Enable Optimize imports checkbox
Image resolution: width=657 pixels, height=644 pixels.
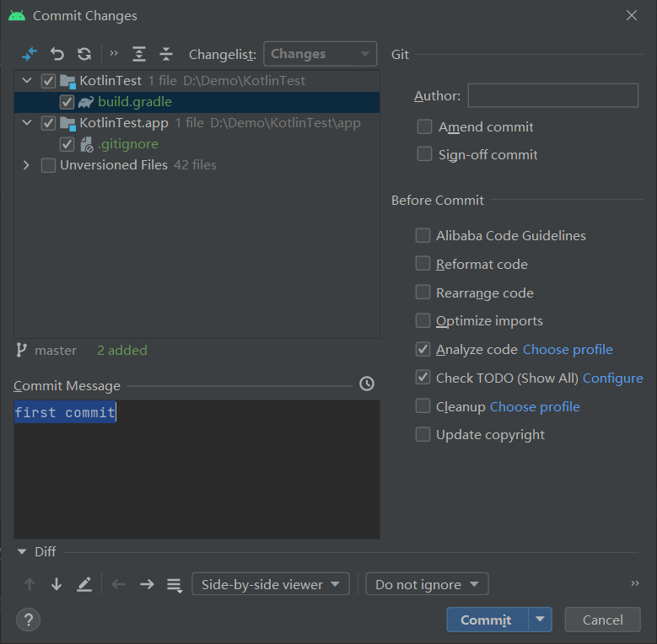pyautogui.click(x=423, y=321)
